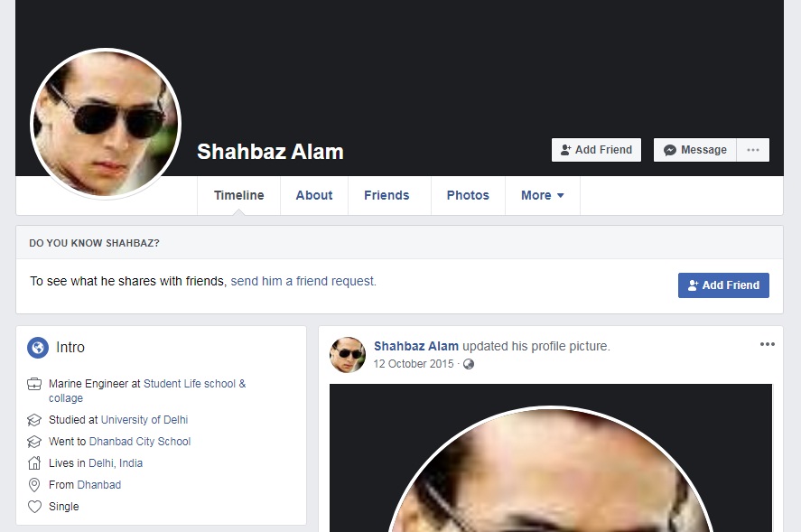Click the heart icon beside Single
The width and height of the screenshot is (801, 532).
[34, 507]
